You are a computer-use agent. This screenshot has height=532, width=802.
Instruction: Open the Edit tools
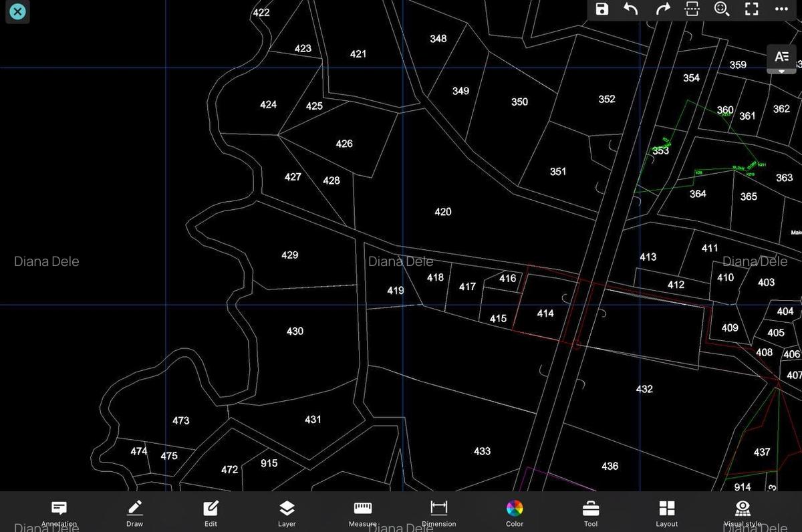pos(211,513)
